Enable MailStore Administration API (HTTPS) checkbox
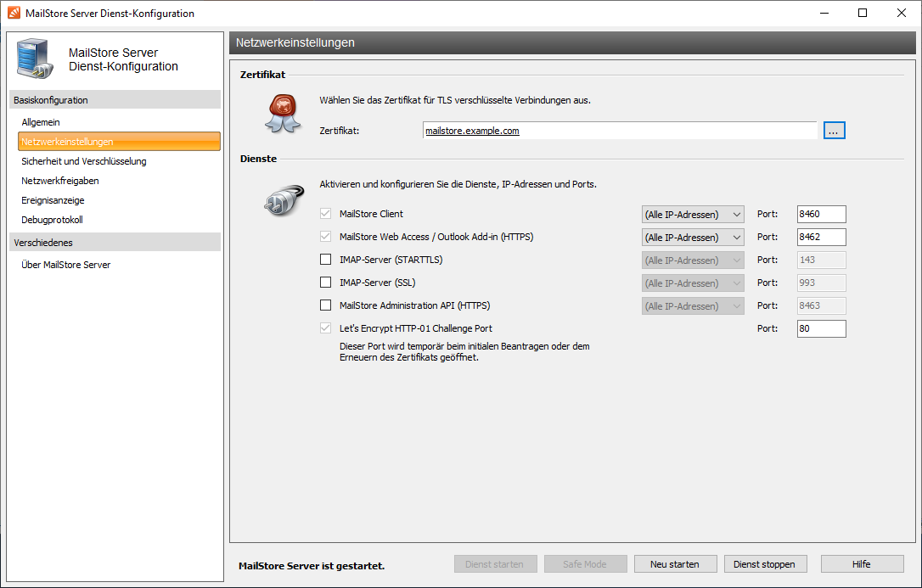This screenshot has width=922, height=588. [x=325, y=305]
